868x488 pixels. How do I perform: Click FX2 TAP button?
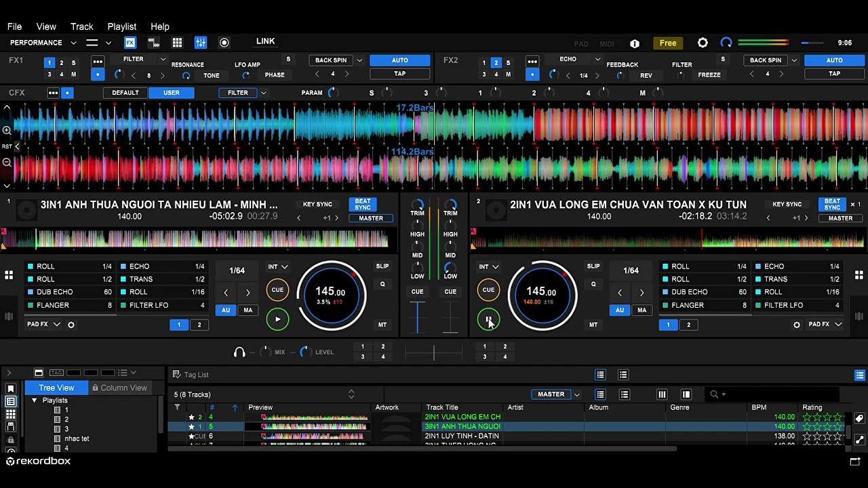tap(834, 74)
